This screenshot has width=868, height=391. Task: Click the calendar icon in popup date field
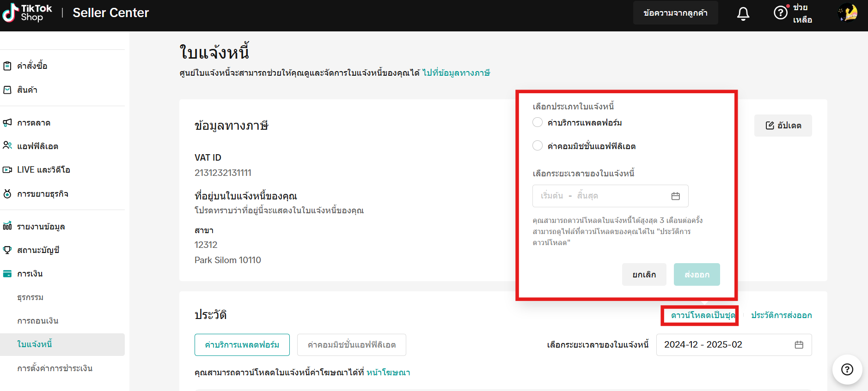click(676, 196)
